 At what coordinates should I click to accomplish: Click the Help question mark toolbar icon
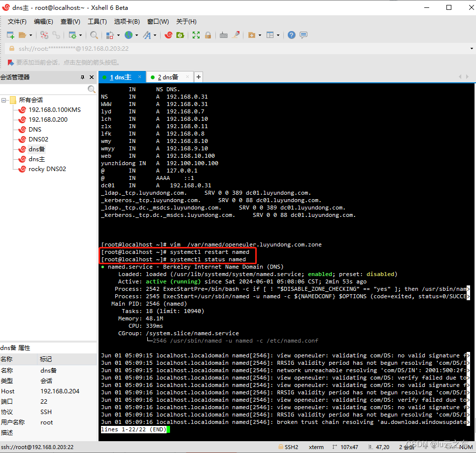point(291,35)
